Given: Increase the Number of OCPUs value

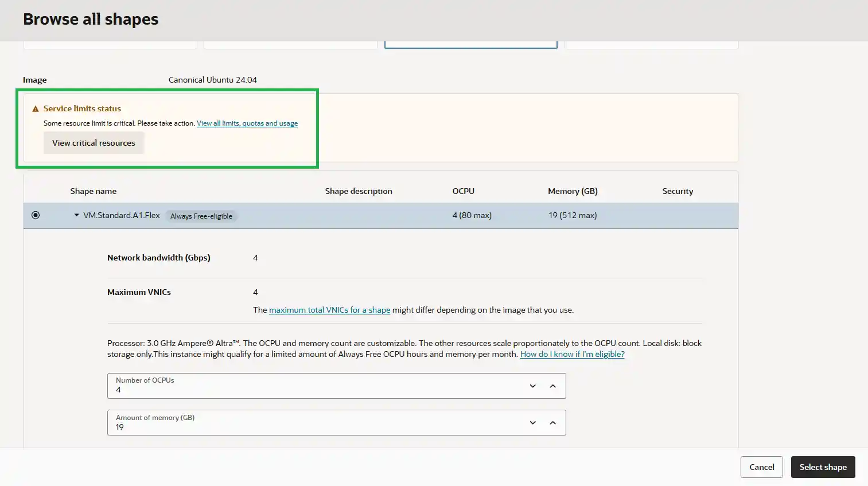Looking at the screenshot, I should (x=552, y=386).
